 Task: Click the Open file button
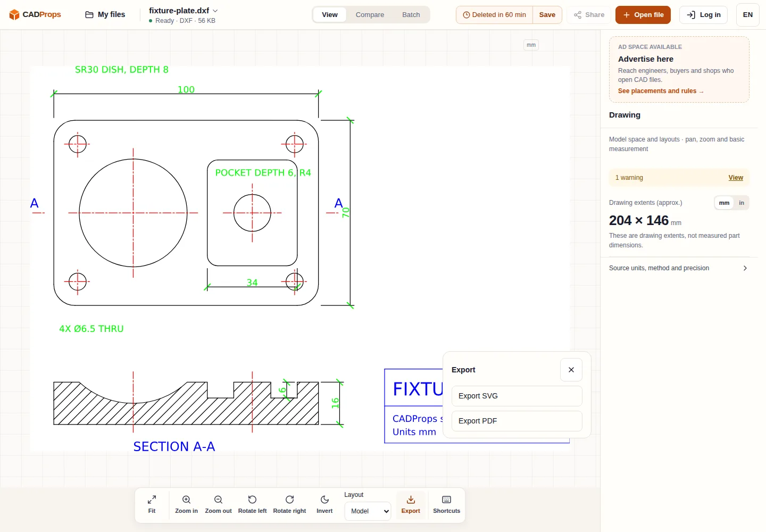(643, 14)
